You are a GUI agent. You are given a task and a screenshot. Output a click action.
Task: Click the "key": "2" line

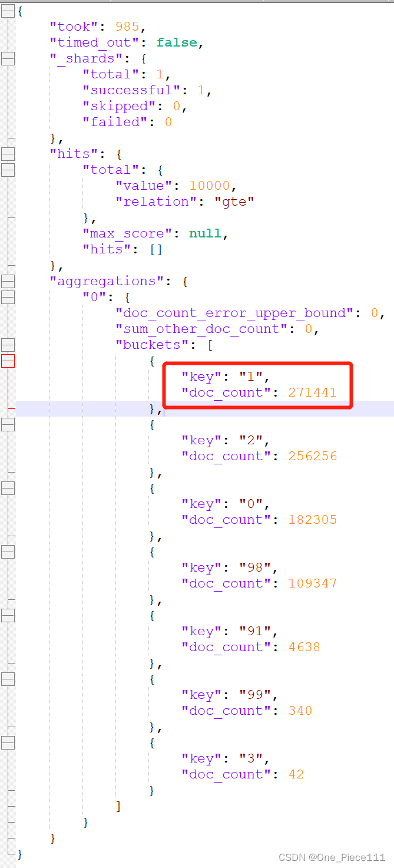coord(226,440)
